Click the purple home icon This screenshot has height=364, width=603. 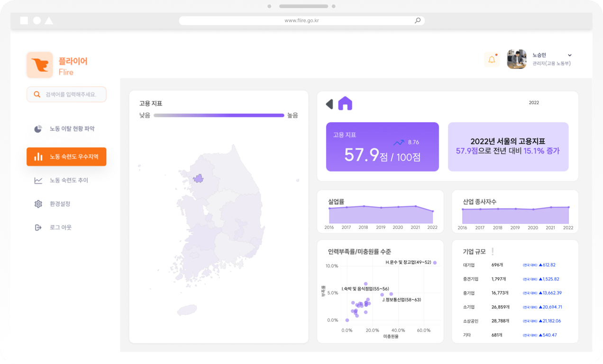click(x=345, y=103)
